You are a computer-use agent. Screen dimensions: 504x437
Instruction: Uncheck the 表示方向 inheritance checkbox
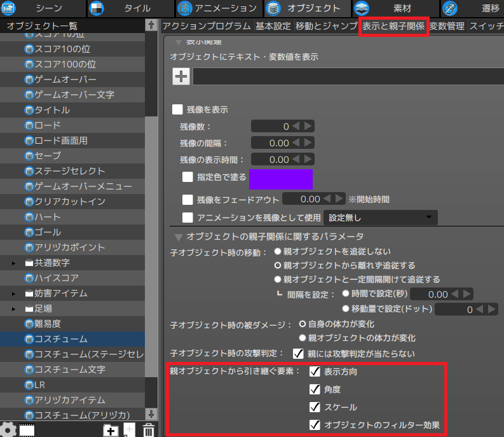click(x=315, y=371)
